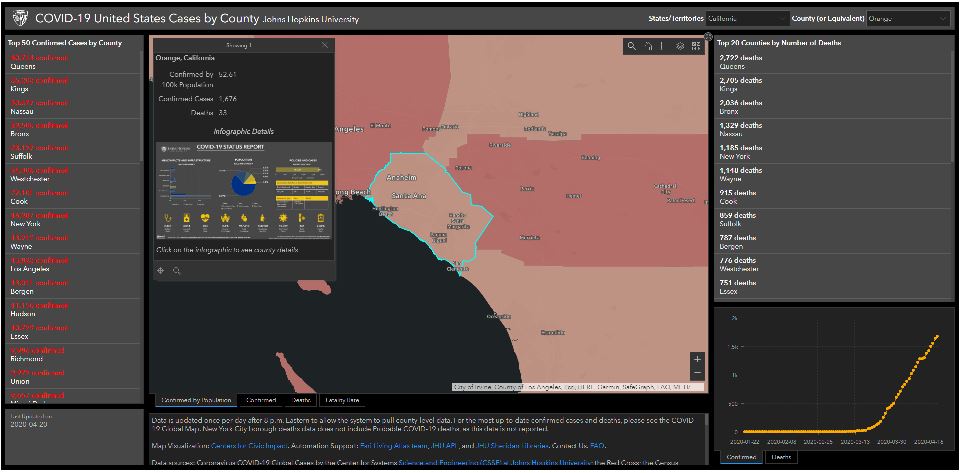The image size is (962, 473).
Task: Click the Johns Hopkins shield logo
Action: coord(18,18)
